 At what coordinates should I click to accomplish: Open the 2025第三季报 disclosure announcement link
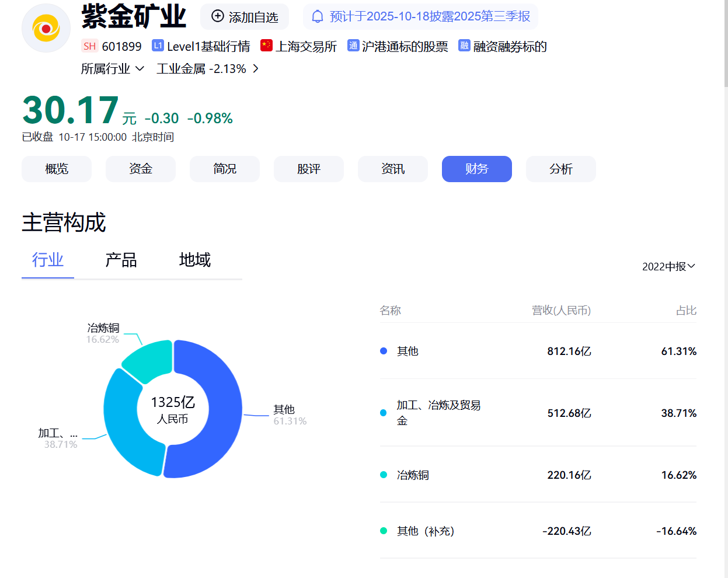tap(429, 16)
